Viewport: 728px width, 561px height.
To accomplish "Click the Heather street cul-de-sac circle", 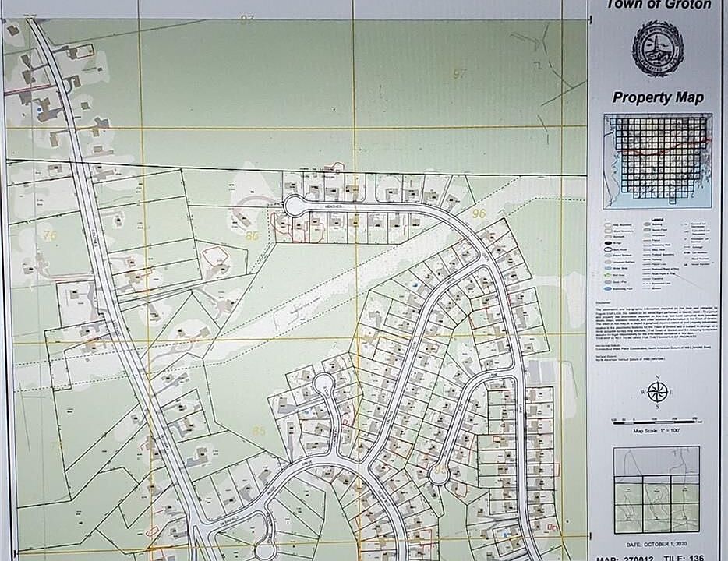I will 293,206.
